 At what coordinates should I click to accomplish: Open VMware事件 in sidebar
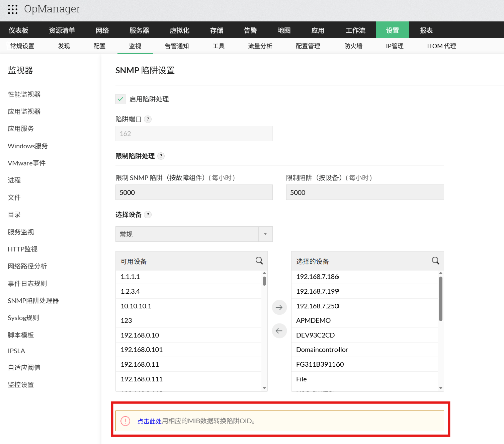point(27,163)
